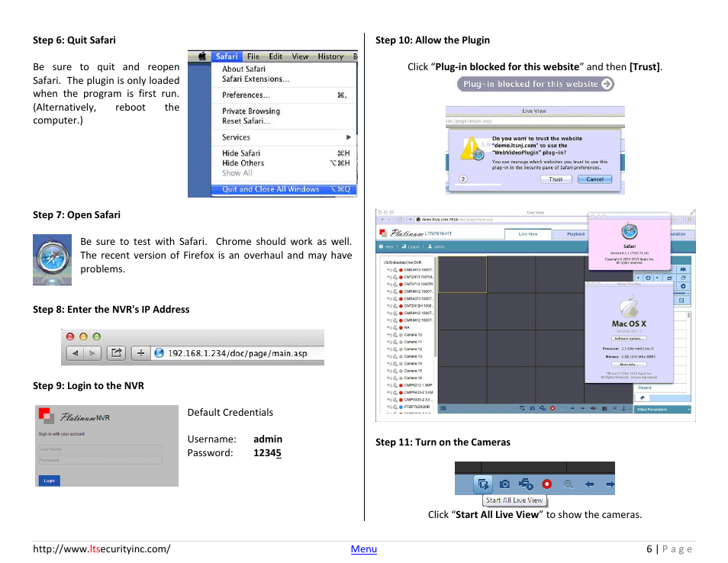The height and width of the screenshot is (563, 728).
Task: Click the back arrow in Step 8 browser toolbar
Action: (75, 353)
